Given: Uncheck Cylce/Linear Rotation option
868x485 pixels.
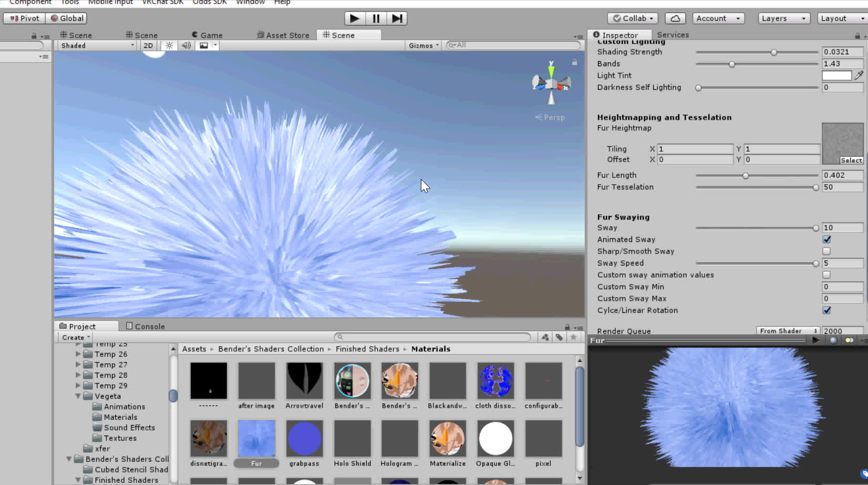Looking at the screenshot, I should (826, 310).
